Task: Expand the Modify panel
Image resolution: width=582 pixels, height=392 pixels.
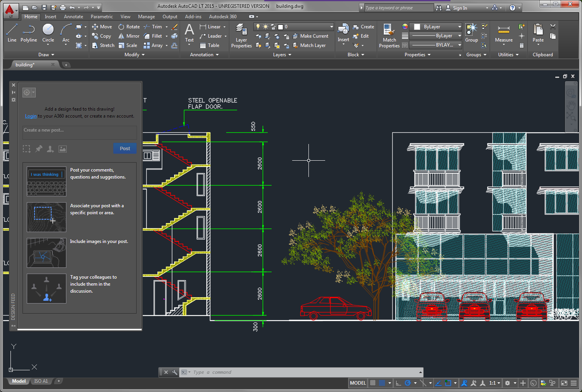Action: point(134,55)
